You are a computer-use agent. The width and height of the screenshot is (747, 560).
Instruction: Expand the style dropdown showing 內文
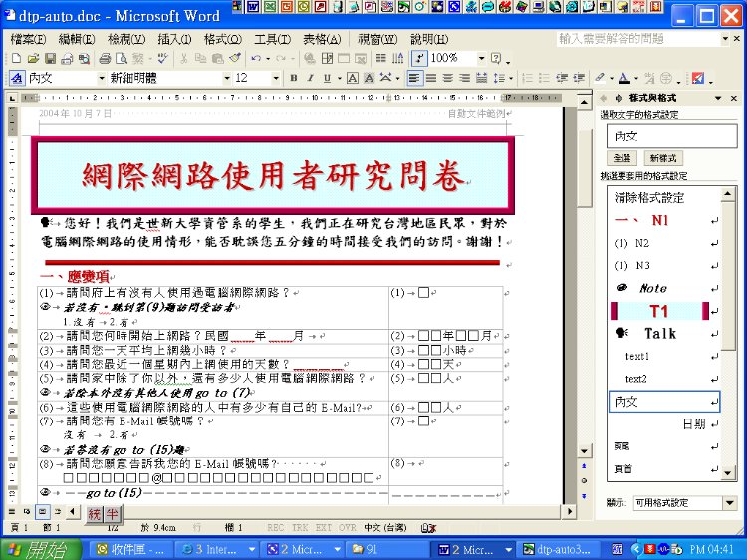click(x=101, y=78)
